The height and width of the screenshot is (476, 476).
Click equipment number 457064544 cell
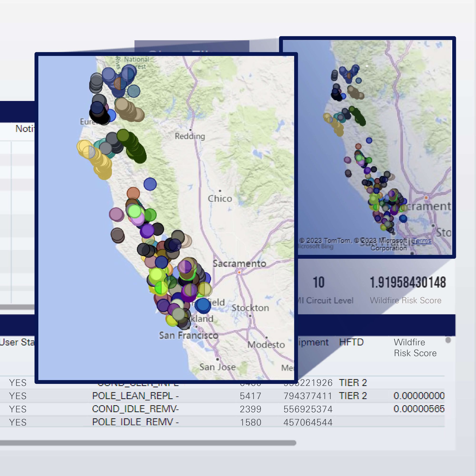308,422
